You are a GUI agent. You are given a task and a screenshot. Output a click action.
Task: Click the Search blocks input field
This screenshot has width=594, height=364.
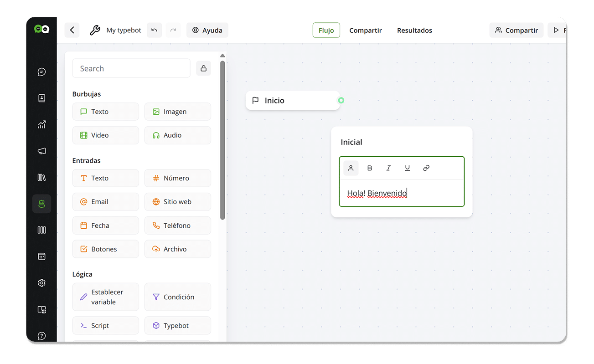point(131,68)
